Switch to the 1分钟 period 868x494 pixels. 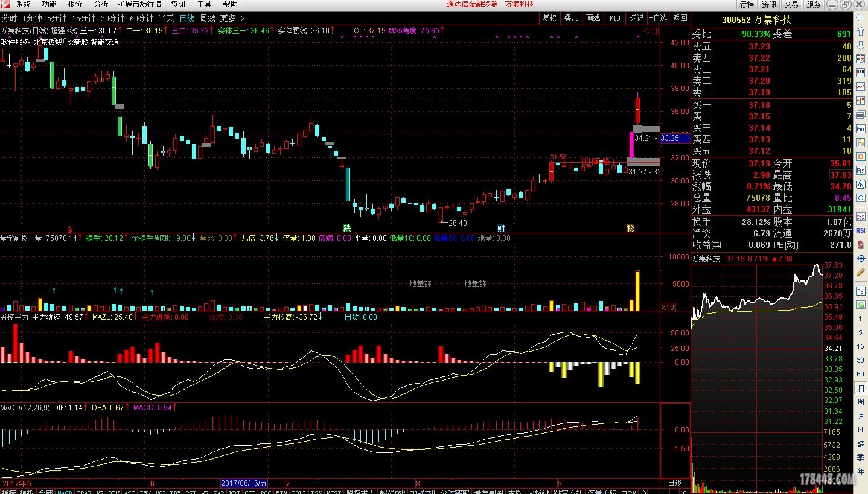pos(32,18)
